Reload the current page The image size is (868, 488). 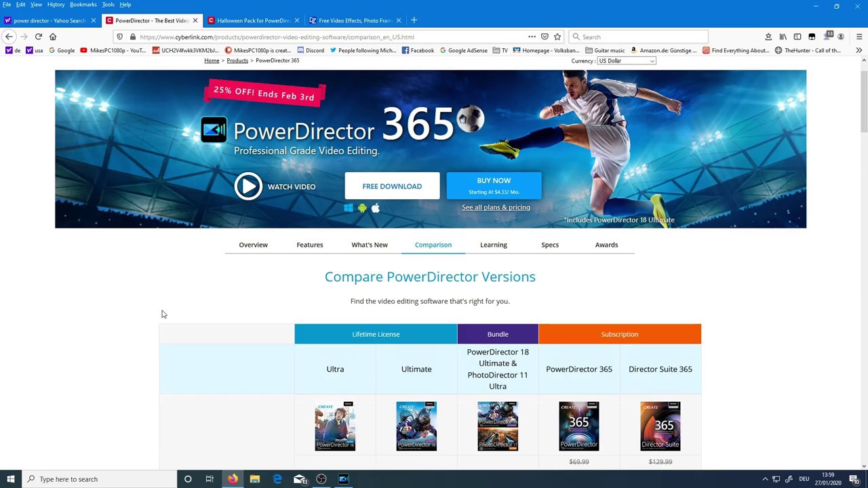tap(39, 37)
